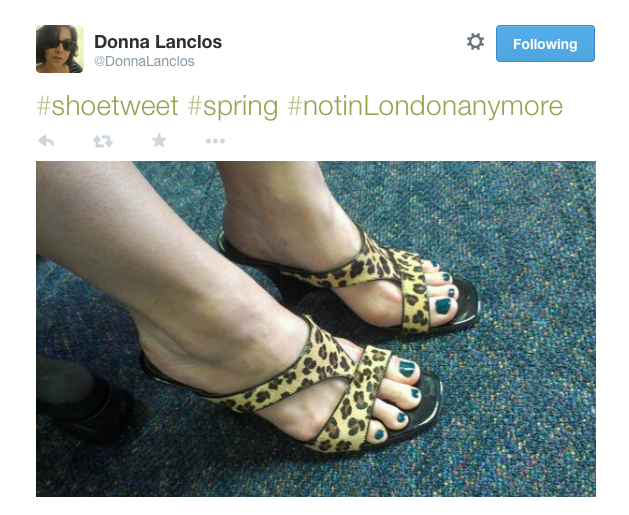Star this tweet as a favorite
Viewport: 629px width, 515px height.
pyautogui.click(x=159, y=140)
